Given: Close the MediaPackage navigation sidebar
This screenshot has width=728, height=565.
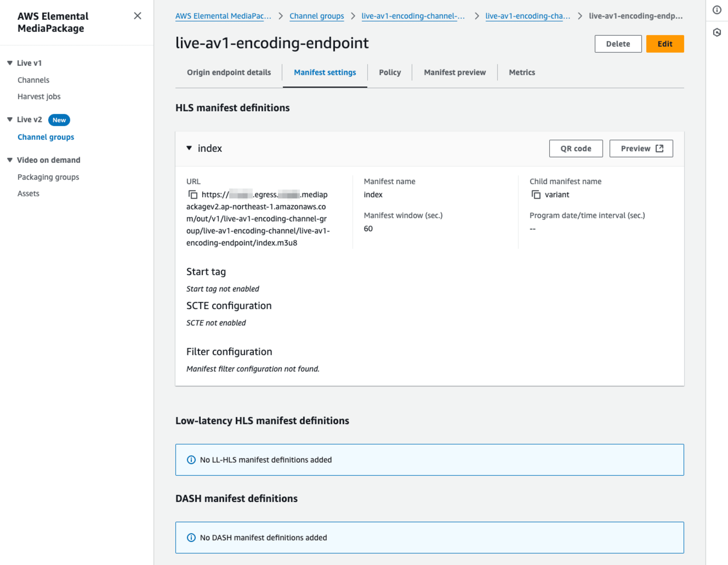Looking at the screenshot, I should point(137,16).
